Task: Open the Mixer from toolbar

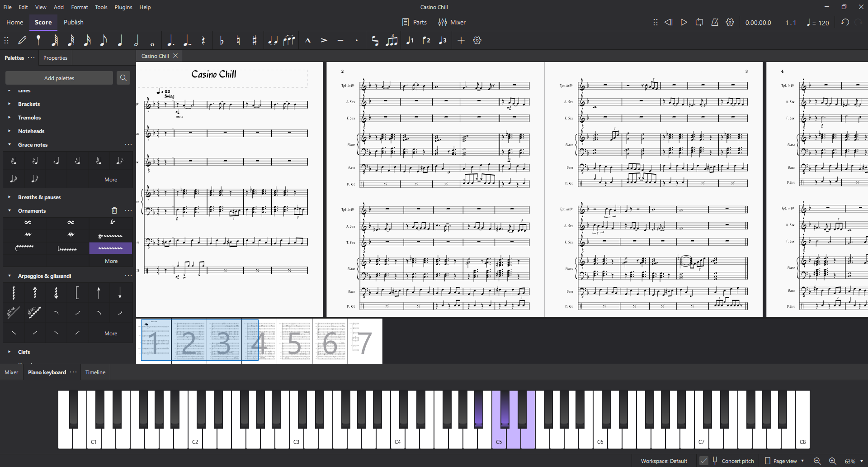Action: pyautogui.click(x=452, y=22)
